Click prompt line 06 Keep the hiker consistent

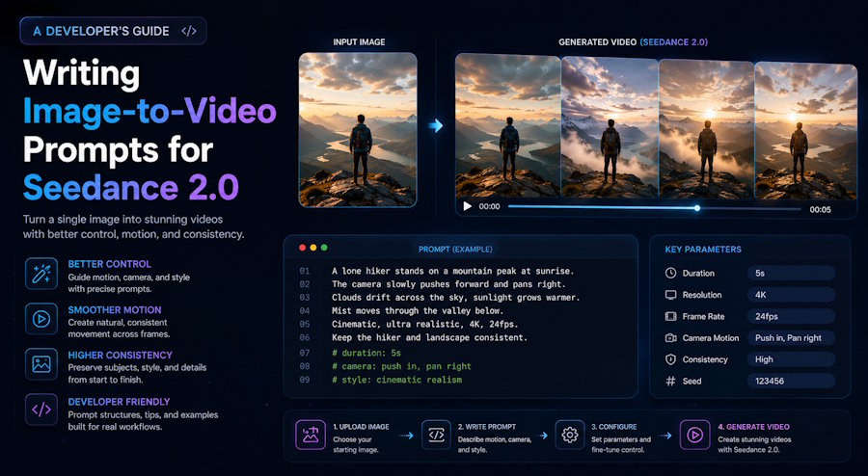(429, 337)
